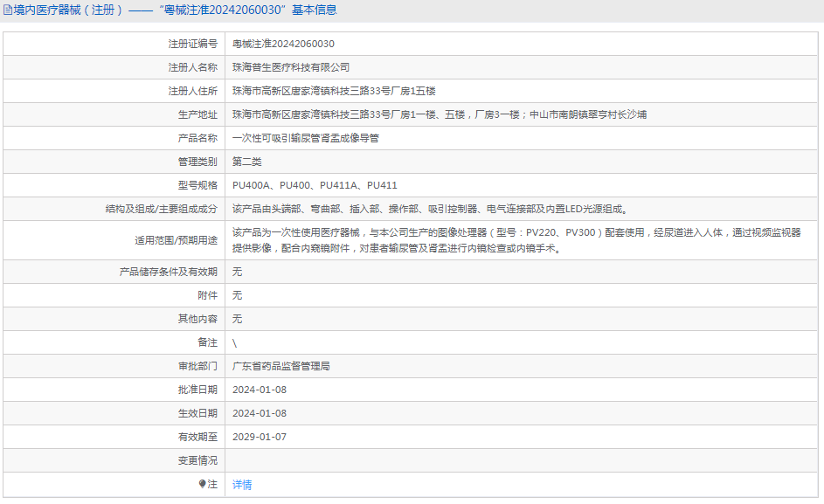The width and height of the screenshot is (824, 504).
Task: Click the company name 珠海普生医疗科技有限公司
Action: [291, 67]
